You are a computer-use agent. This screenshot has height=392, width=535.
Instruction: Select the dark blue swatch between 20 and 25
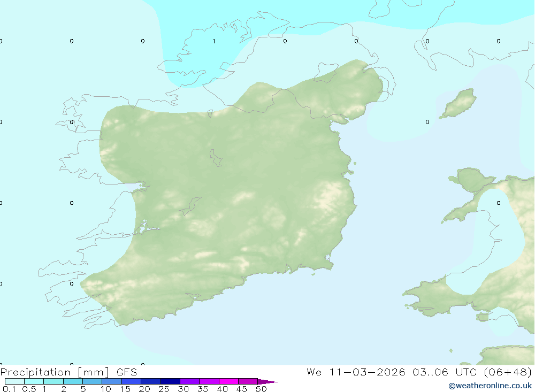click(151, 381)
